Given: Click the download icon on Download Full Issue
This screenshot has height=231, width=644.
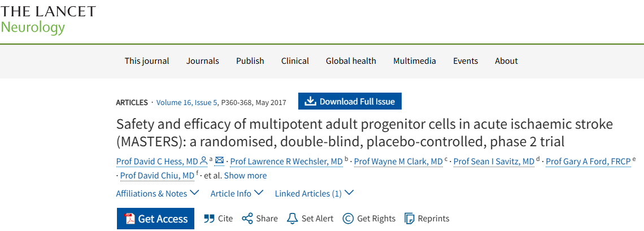Looking at the screenshot, I should click(x=310, y=102).
